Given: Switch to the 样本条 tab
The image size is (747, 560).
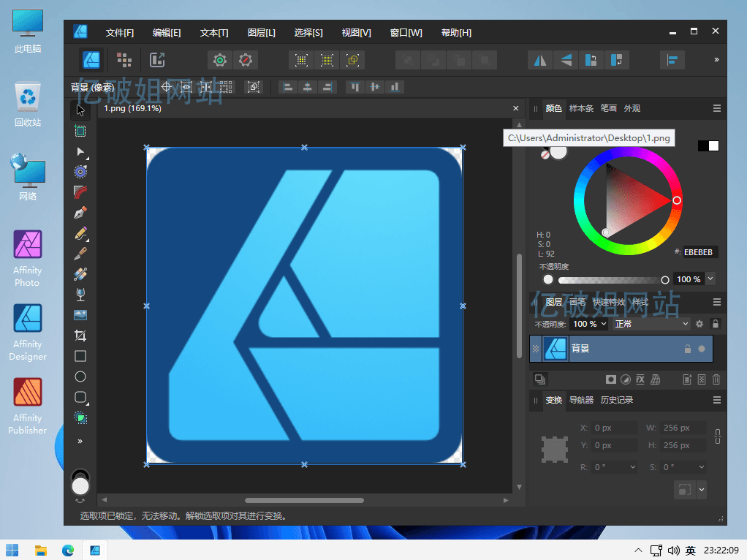Looking at the screenshot, I should tap(581, 109).
